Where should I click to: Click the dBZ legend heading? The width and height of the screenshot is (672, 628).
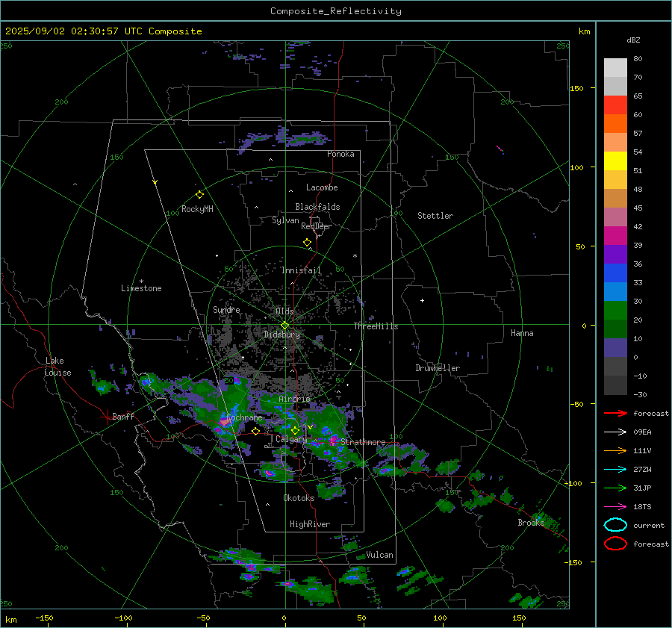pos(633,40)
